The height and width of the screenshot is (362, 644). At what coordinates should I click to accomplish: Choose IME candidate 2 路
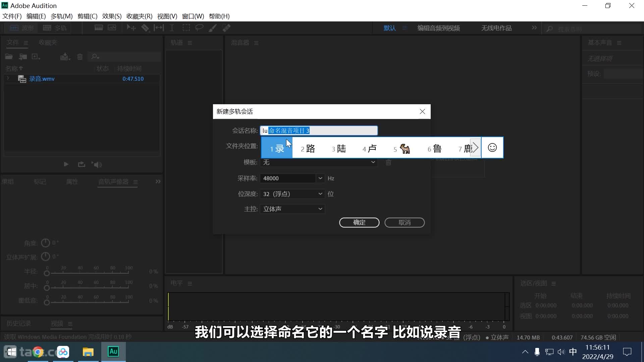[x=308, y=148]
